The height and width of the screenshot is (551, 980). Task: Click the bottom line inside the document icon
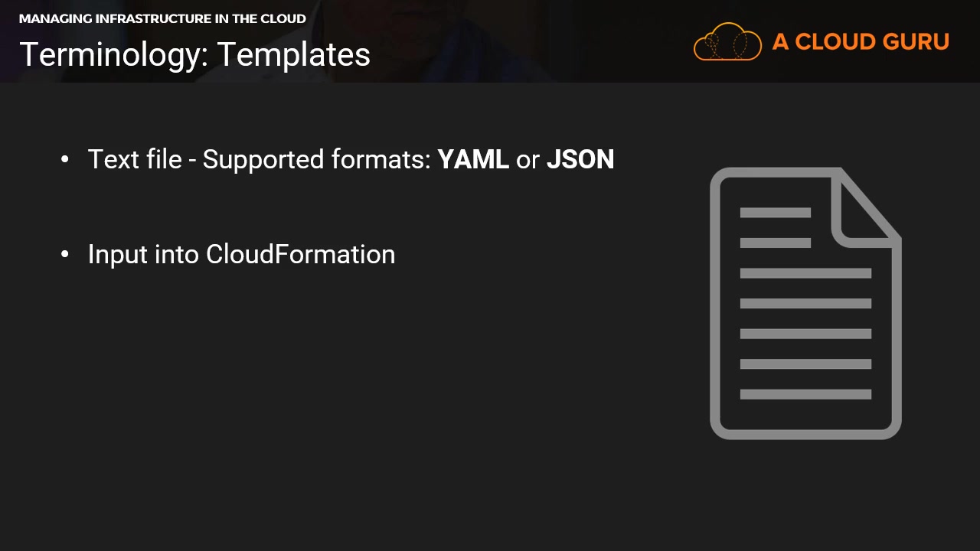tap(805, 394)
